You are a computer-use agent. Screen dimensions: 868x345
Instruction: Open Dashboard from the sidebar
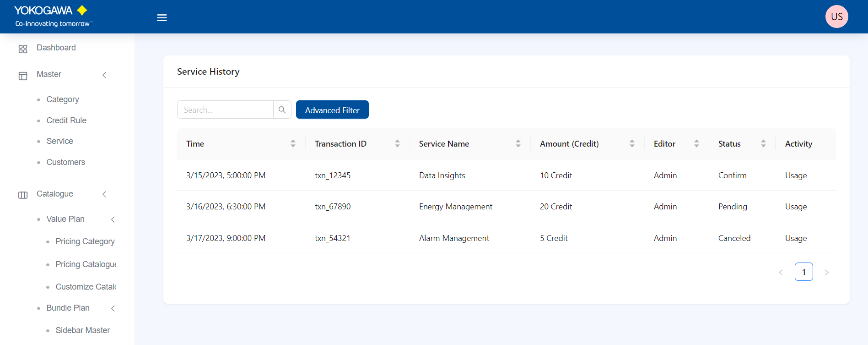[56, 48]
